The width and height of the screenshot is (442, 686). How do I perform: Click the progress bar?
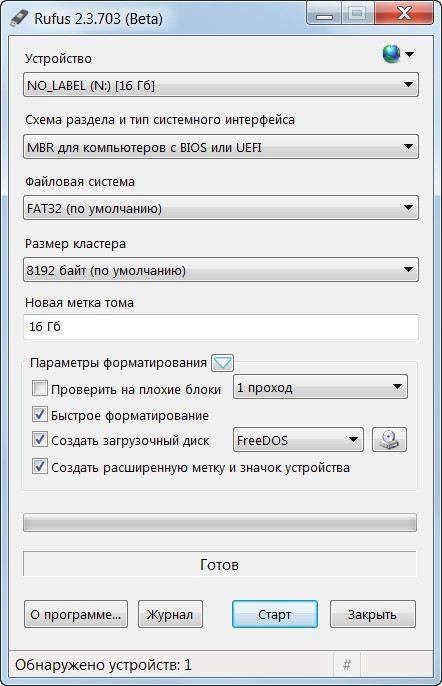pos(220,523)
